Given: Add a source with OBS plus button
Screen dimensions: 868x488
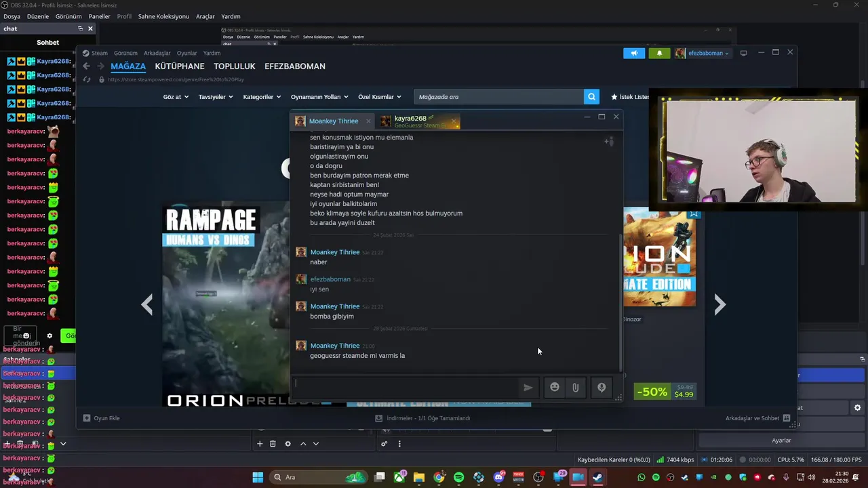Looking at the screenshot, I should click(259, 444).
